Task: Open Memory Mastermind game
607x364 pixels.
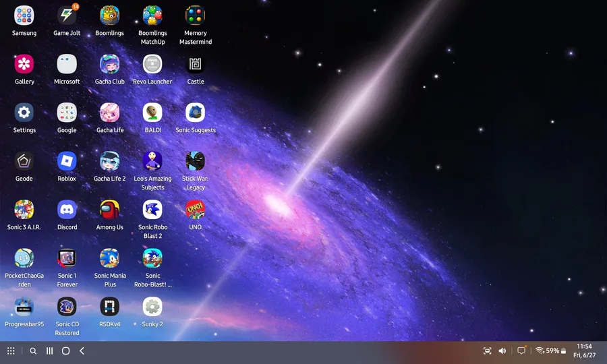Action: [195, 16]
